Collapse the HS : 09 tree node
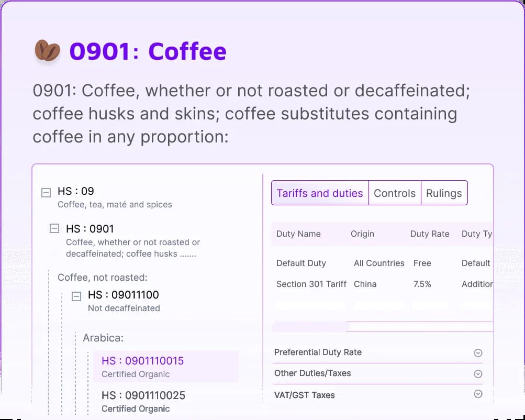The image size is (525, 420). click(46, 193)
